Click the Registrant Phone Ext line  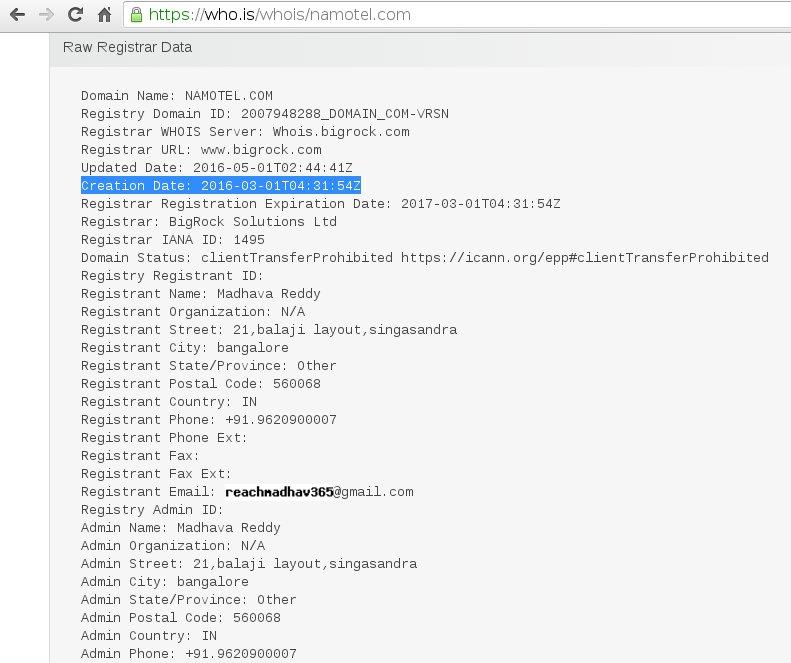[164, 438]
